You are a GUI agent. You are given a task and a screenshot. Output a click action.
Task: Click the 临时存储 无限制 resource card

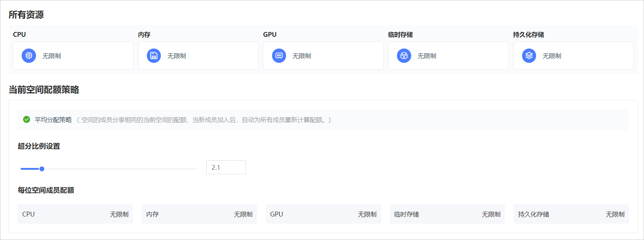[448, 56]
